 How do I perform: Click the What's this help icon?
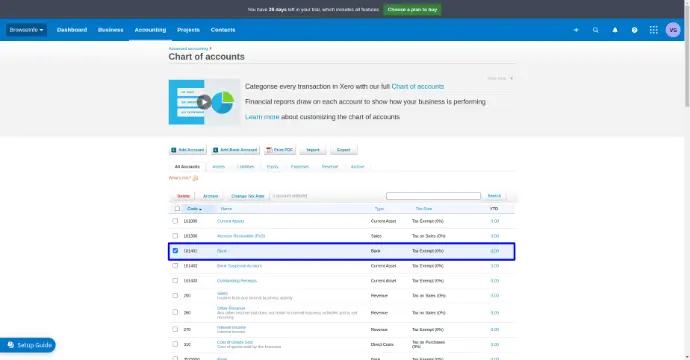click(x=195, y=178)
